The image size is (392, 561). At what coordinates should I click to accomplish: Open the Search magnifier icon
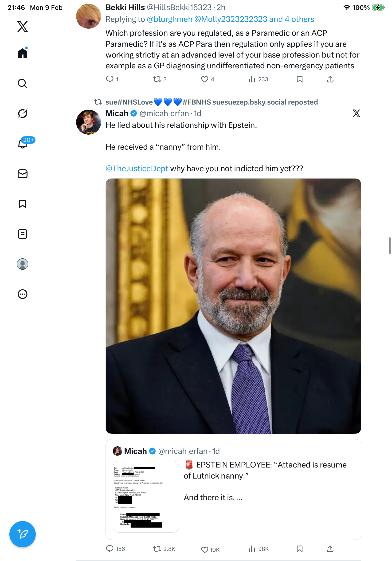tap(23, 84)
